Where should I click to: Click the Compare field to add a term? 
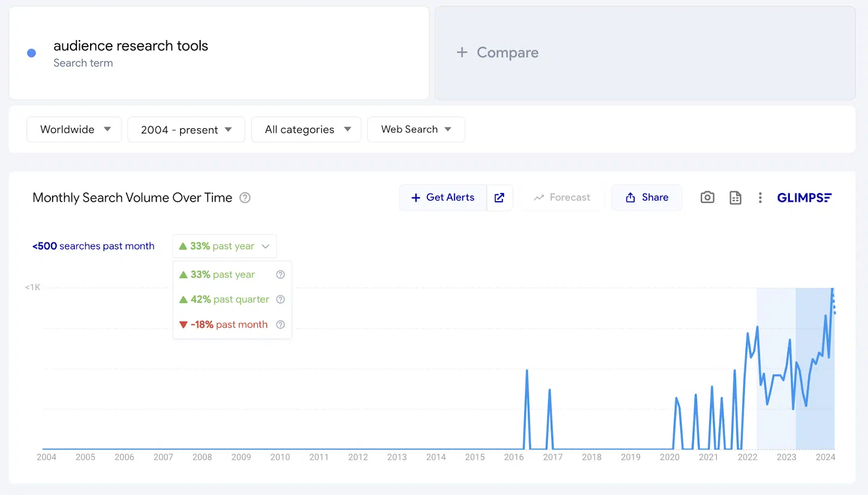click(x=645, y=53)
